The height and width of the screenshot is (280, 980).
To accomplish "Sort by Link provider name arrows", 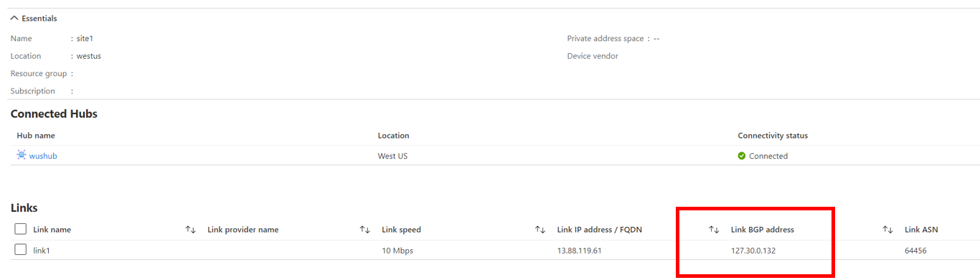I will 364,230.
